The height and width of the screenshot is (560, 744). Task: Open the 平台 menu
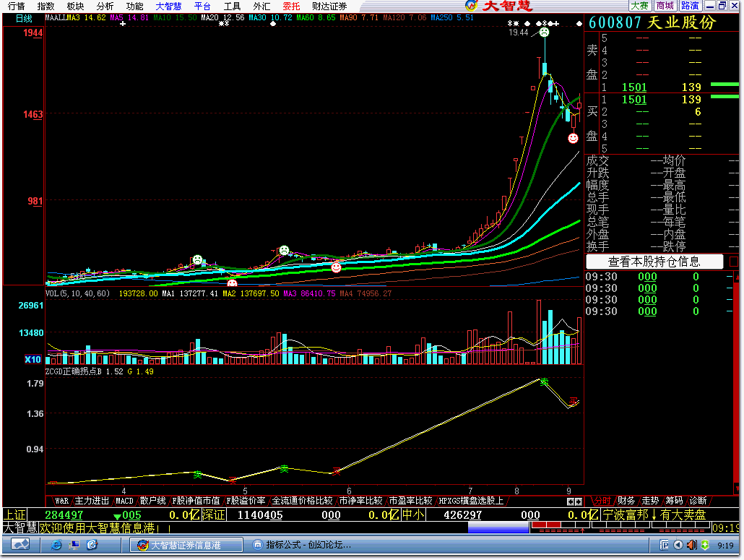(202, 7)
